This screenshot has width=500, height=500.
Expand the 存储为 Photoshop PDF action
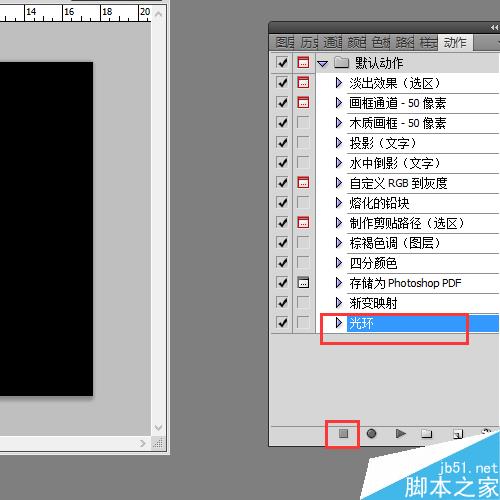pyautogui.click(x=339, y=283)
